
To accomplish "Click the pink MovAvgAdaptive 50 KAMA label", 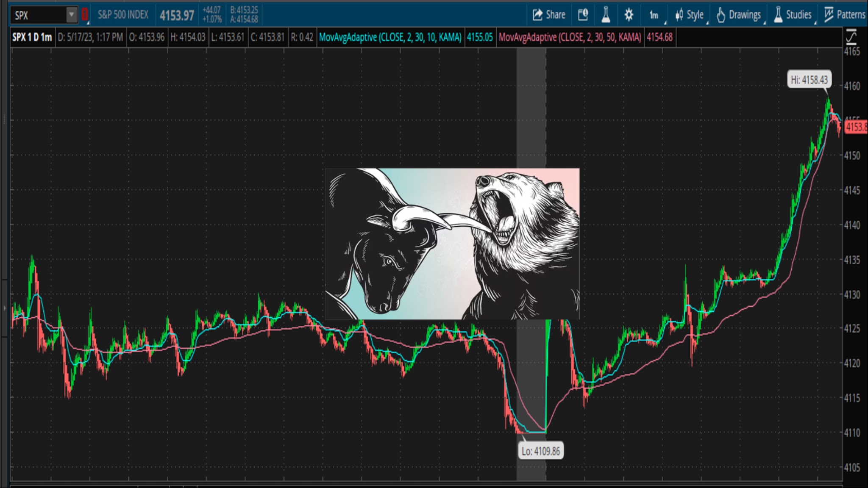I will pos(570,37).
